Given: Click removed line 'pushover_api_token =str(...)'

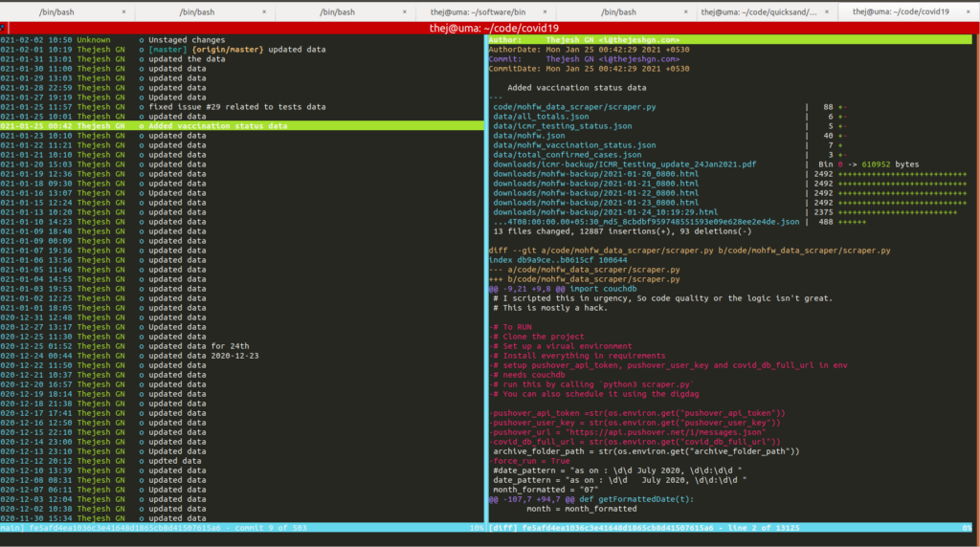Looking at the screenshot, I should pos(636,413).
